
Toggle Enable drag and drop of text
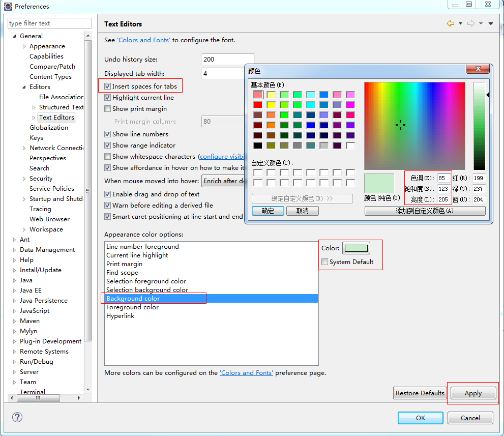[108, 194]
